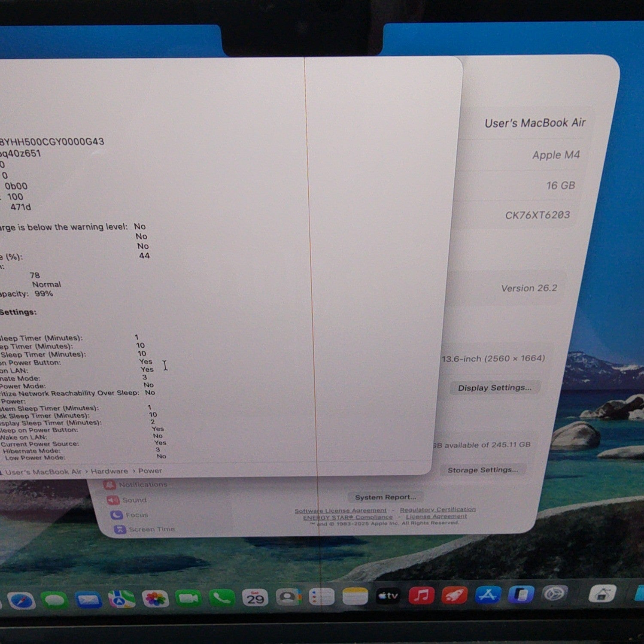Open Storage Settings… from the About pane
This screenshot has height=644, width=644.
click(x=483, y=470)
